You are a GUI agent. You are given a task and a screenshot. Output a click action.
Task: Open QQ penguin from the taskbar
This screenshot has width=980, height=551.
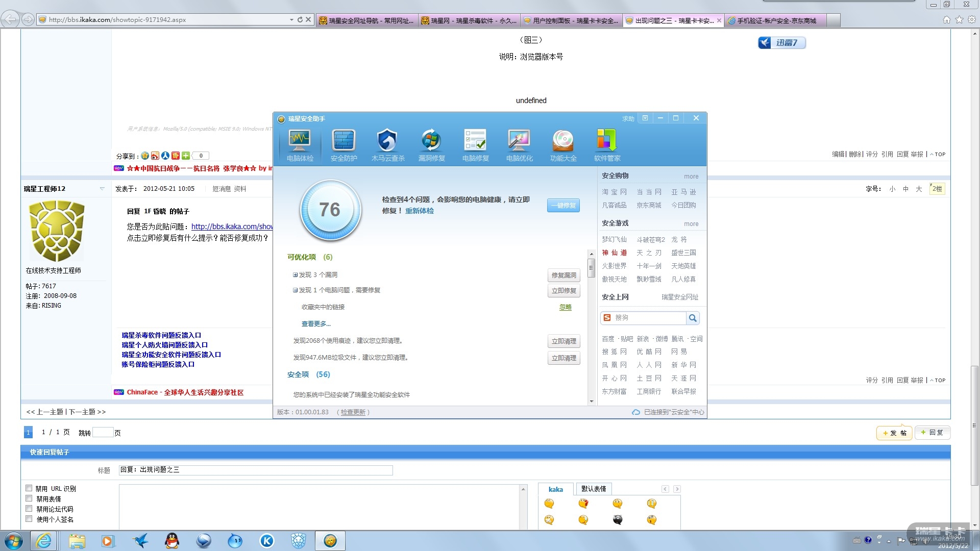coord(172,541)
